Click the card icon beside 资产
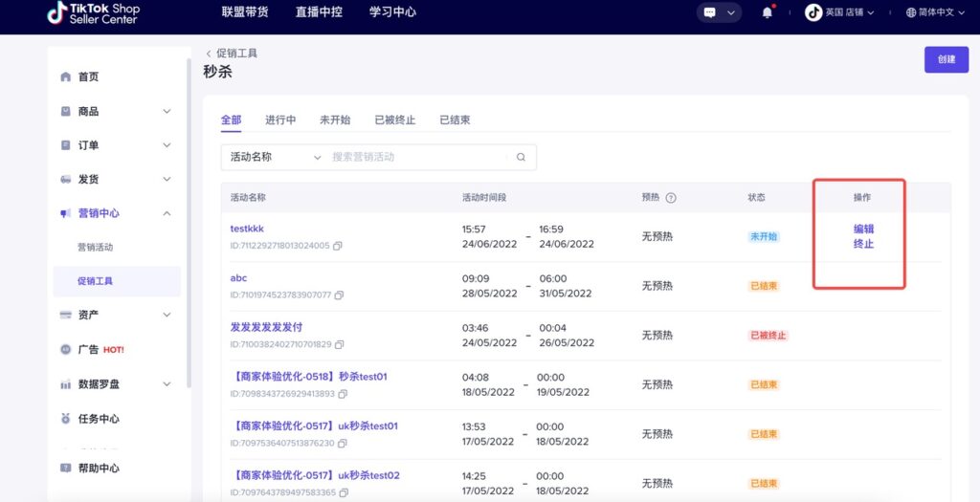 tap(66, 315)
